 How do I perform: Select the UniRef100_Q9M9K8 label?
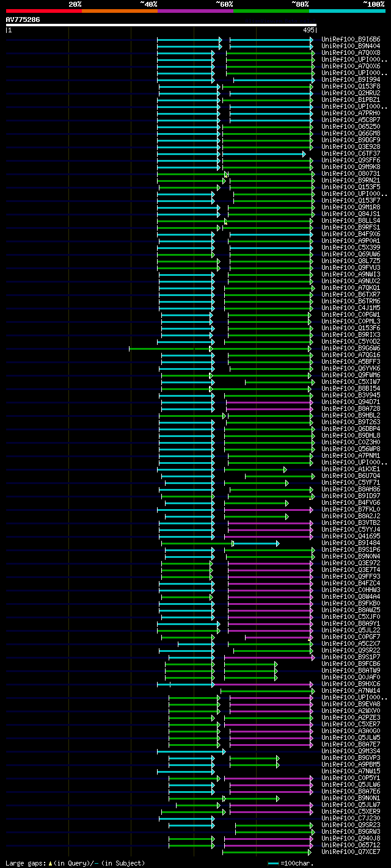point(351,167)
